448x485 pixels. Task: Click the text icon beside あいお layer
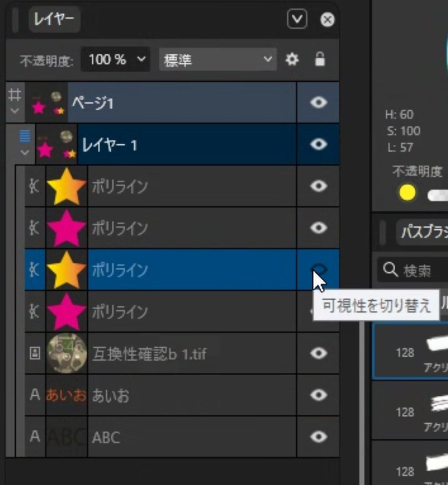35,395
